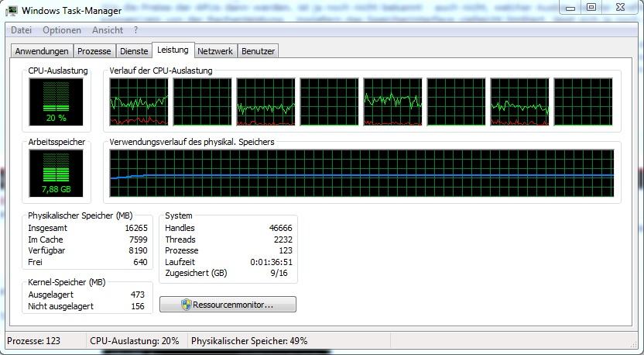Click the Task-Manager title bar icon
This screenshot has width=644, height=355.
point(12,10)
